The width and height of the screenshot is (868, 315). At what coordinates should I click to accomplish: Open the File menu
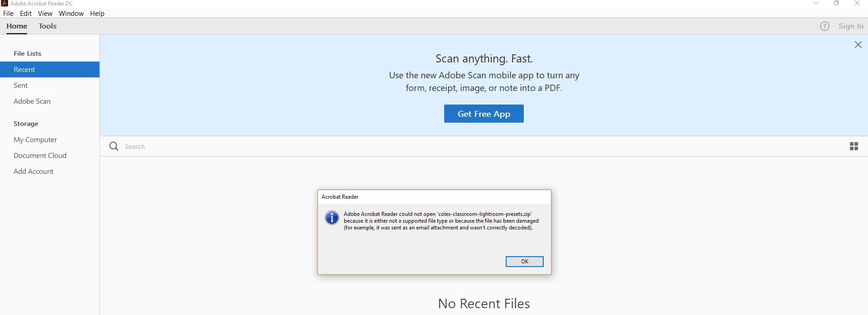pyautogui.click(x=8, y=14)
